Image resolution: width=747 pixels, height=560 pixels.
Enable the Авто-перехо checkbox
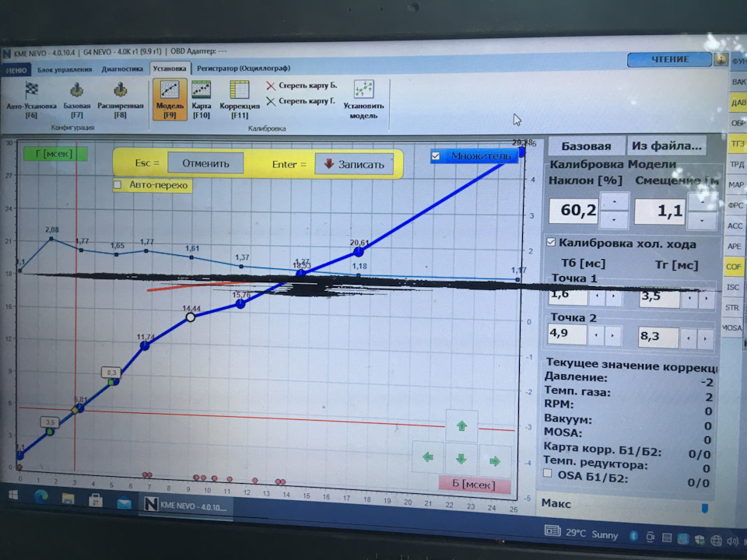pyautogui.click(x=117, y=185)
